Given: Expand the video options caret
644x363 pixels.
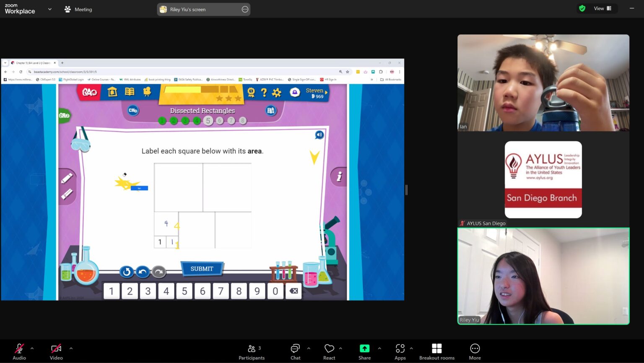Looking at the screenshot, I should (71, 348).
